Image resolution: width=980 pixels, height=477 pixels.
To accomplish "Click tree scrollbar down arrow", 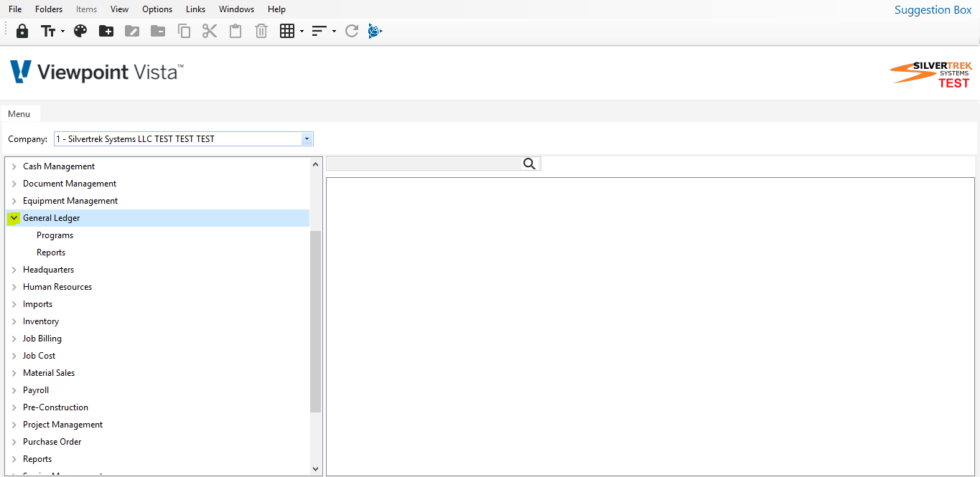I will click(x=316, y=468).
